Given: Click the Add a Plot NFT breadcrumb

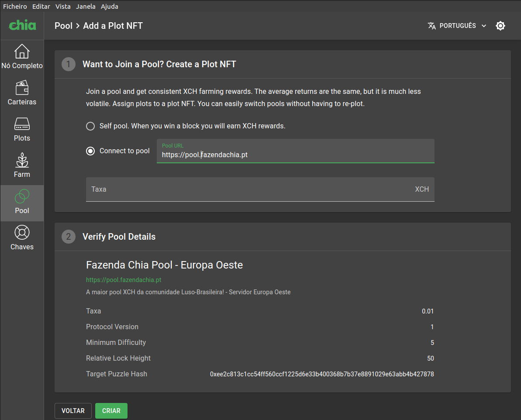Looking at the screenshot, I should pos(113,26).
